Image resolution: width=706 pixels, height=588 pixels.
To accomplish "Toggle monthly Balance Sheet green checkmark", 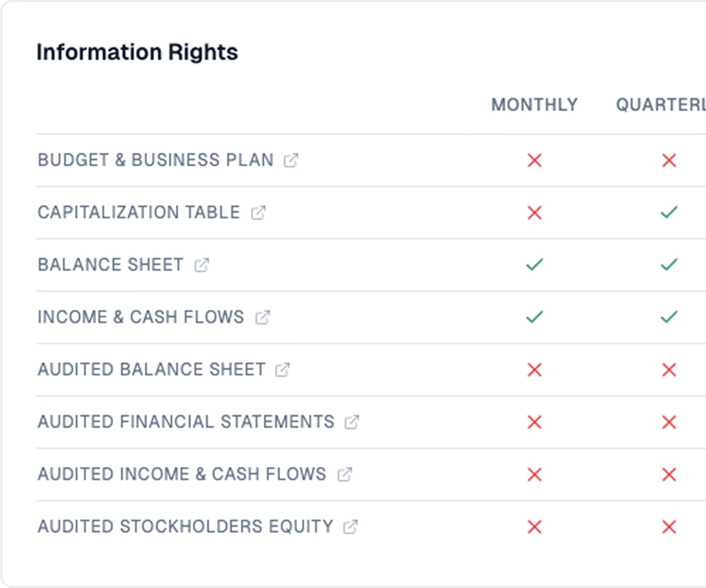I will pos(534,265).
